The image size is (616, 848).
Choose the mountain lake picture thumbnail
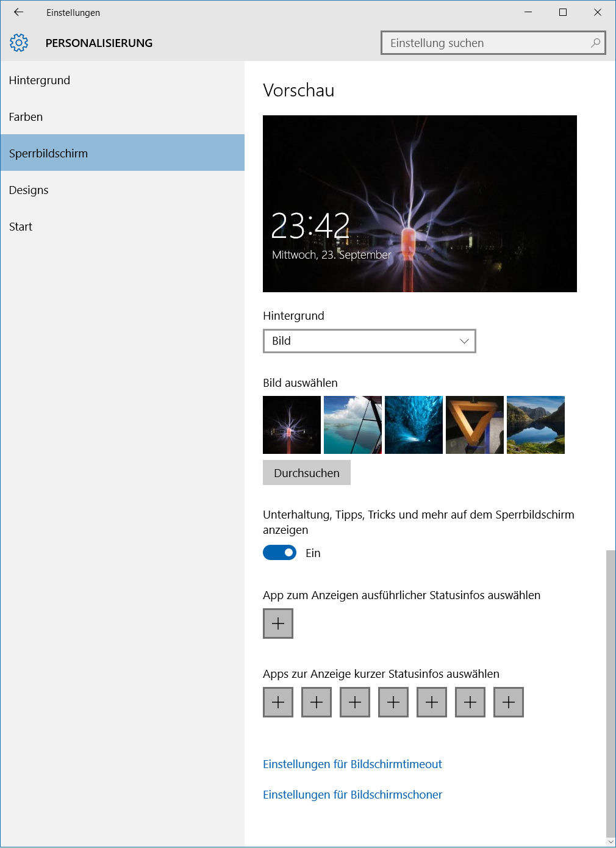point(535,425)
